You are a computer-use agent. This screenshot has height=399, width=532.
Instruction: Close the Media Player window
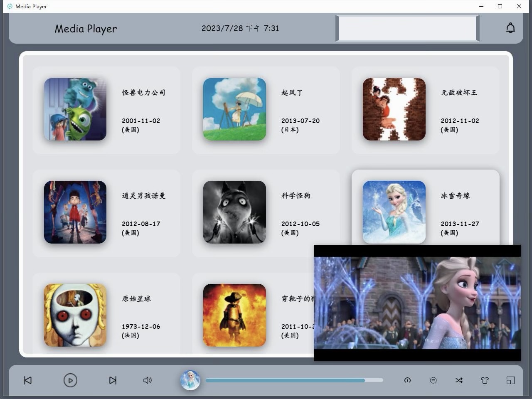click(x=519, y=6)
